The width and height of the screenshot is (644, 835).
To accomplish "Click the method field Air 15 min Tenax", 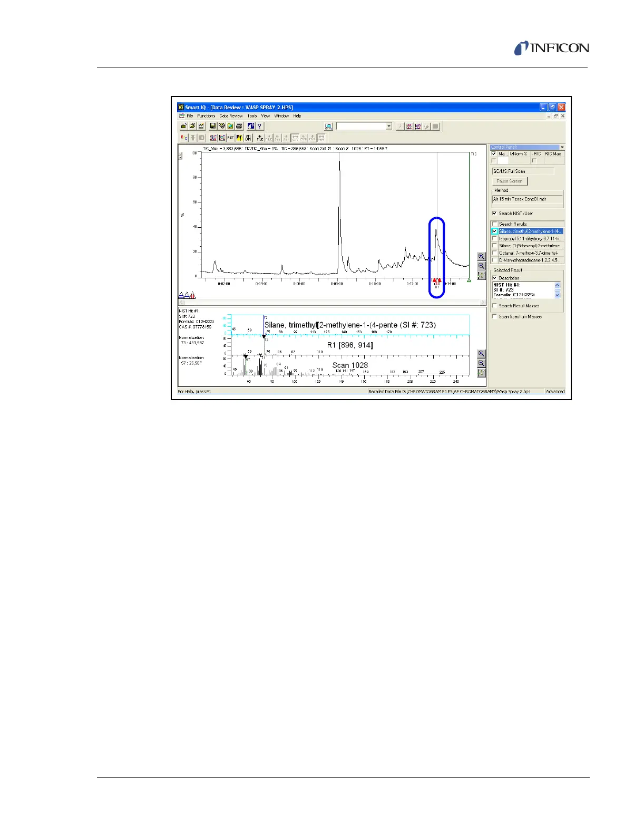I will click(528, 199).
